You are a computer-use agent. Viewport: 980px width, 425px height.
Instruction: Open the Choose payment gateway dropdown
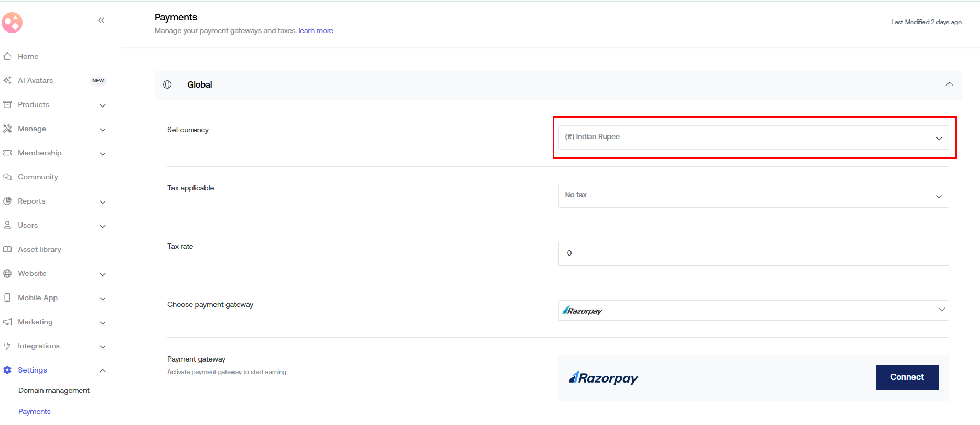(753, 310)
